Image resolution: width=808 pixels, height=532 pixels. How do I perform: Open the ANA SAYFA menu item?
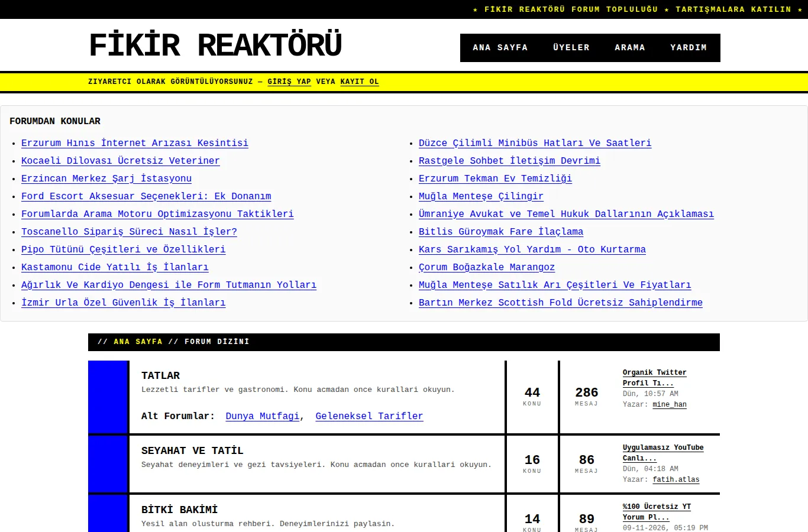500,47
